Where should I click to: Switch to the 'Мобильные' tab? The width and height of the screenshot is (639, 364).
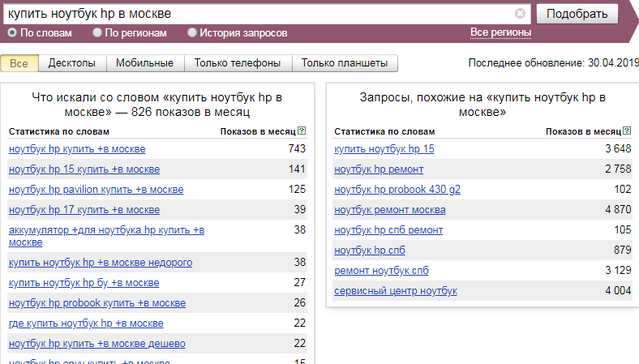[145, 63]
